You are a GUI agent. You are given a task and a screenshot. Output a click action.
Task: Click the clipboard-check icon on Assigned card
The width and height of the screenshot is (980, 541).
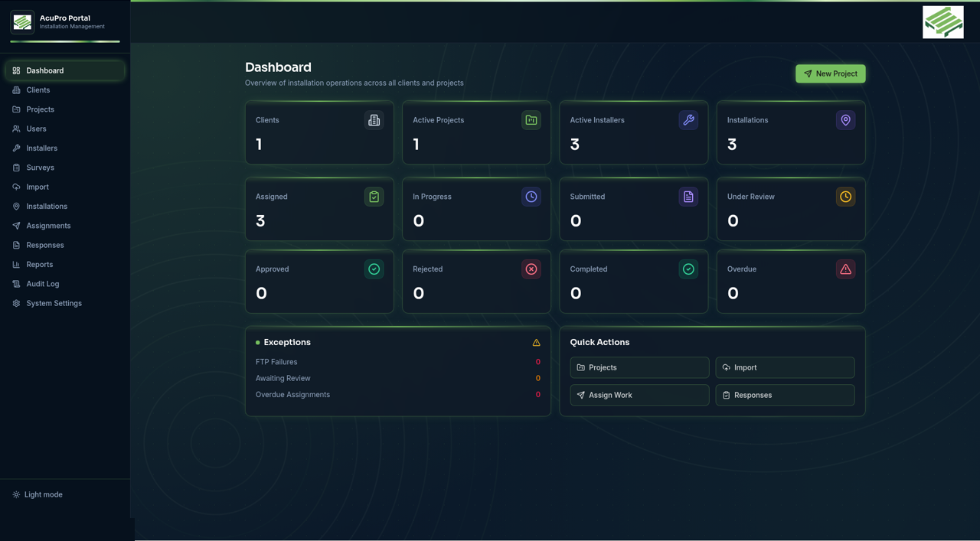[x=374, y=197]
